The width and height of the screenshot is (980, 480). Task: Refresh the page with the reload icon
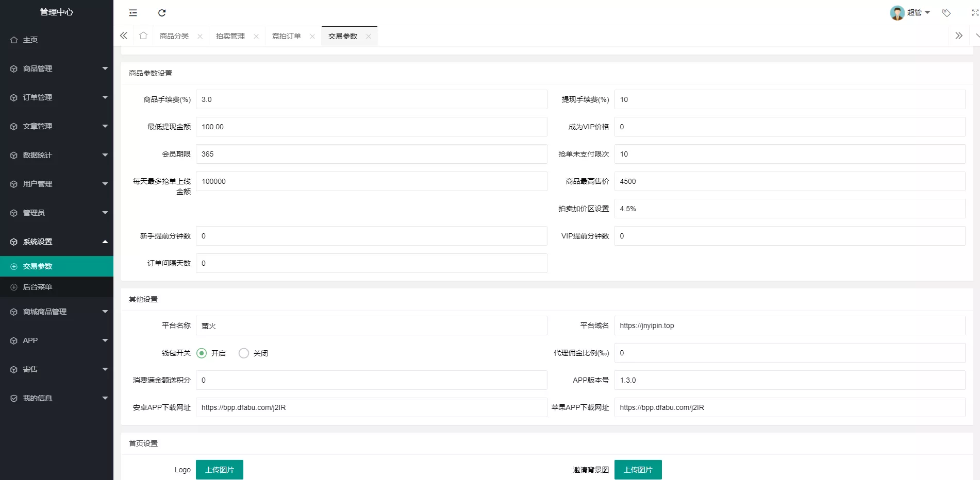click(162, 12)
